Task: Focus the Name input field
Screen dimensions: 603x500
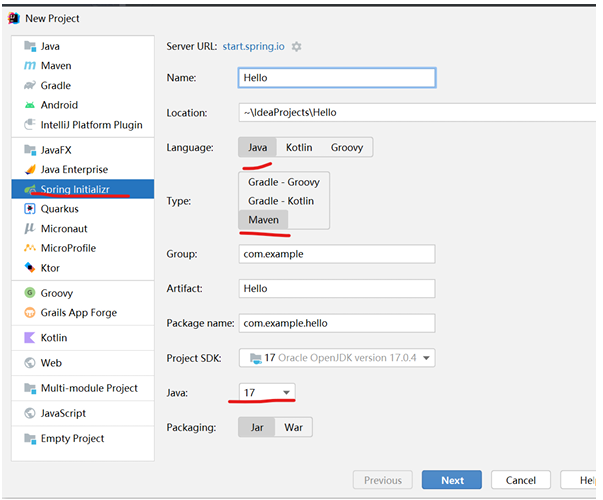Action: click(x=337, y=78)
